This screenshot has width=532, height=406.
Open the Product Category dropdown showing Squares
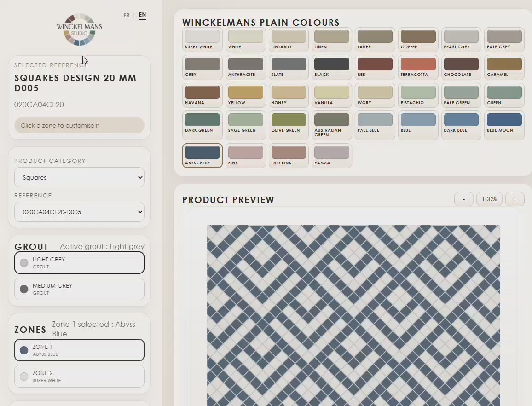coord(80,177)
